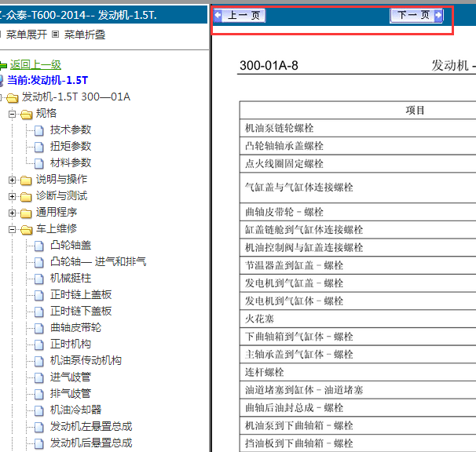Viewport: 476px width, 452px height.
Task: Click document icon next to 机油泵传动机构
Action: tap(38, 361)
